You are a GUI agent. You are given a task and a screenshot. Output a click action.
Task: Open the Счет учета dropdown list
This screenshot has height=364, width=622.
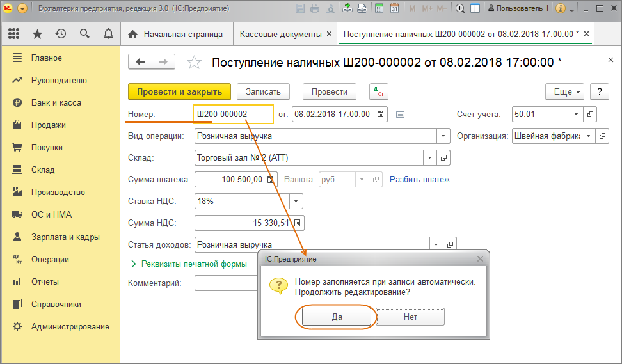(576, 115)
